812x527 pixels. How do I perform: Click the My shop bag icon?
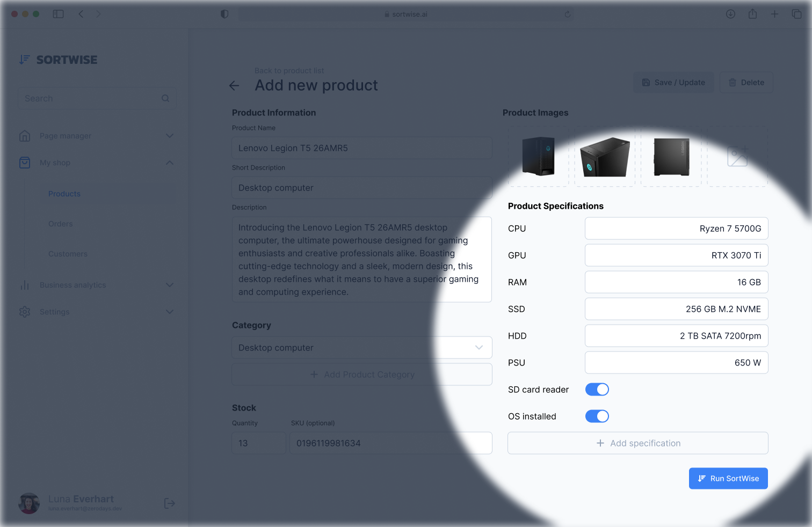(x=25, y=163)
